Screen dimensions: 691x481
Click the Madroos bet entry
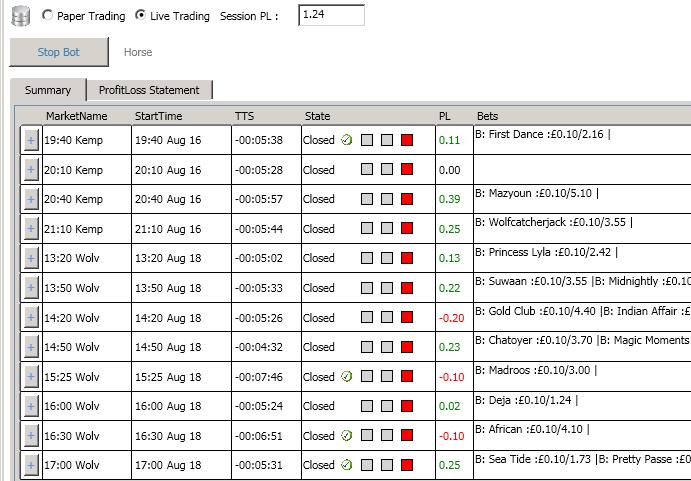tap(536, 370)
